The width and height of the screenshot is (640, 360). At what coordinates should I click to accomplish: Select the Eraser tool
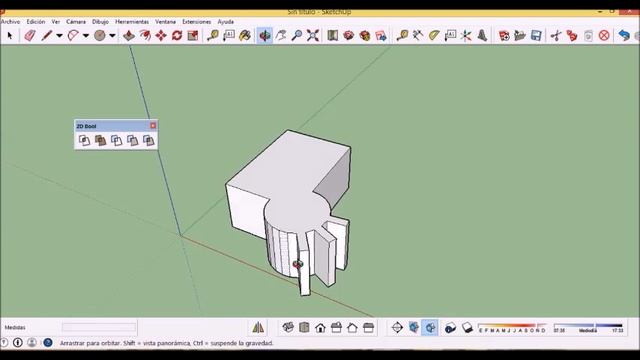(30, 36)
